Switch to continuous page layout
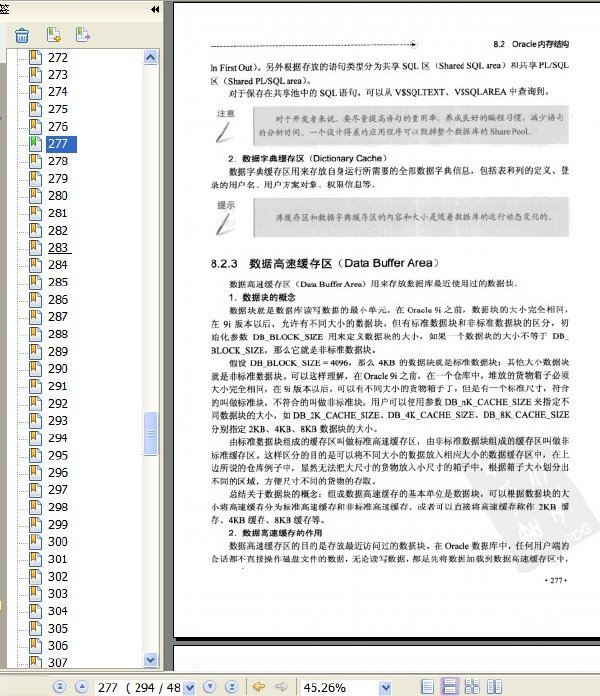 coord(449,686)
